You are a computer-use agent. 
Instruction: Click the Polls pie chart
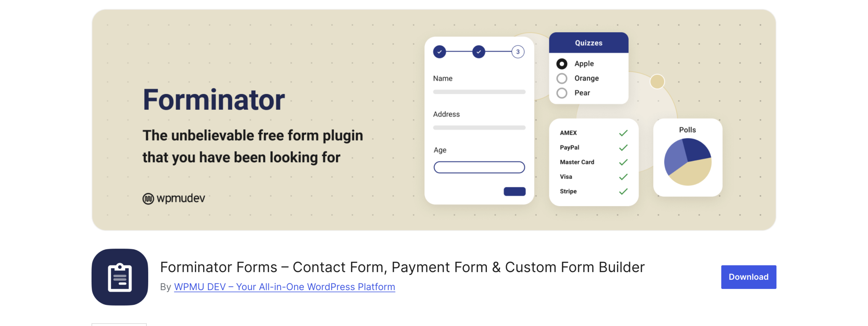tap(687, 162)
